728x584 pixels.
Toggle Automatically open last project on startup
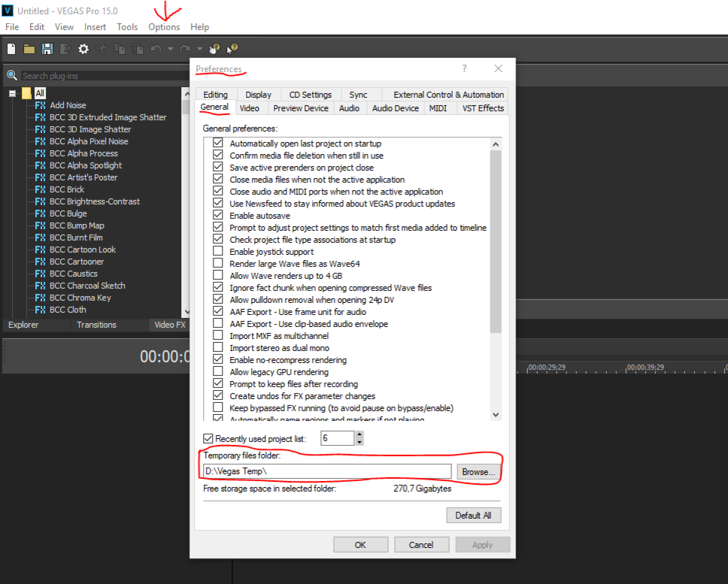pos(218,143)
